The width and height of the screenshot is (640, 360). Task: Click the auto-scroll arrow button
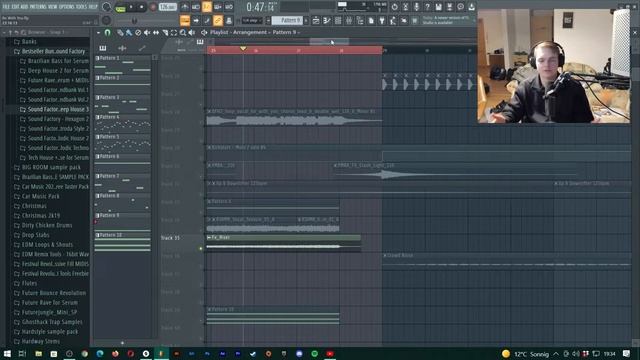point(196,20)
